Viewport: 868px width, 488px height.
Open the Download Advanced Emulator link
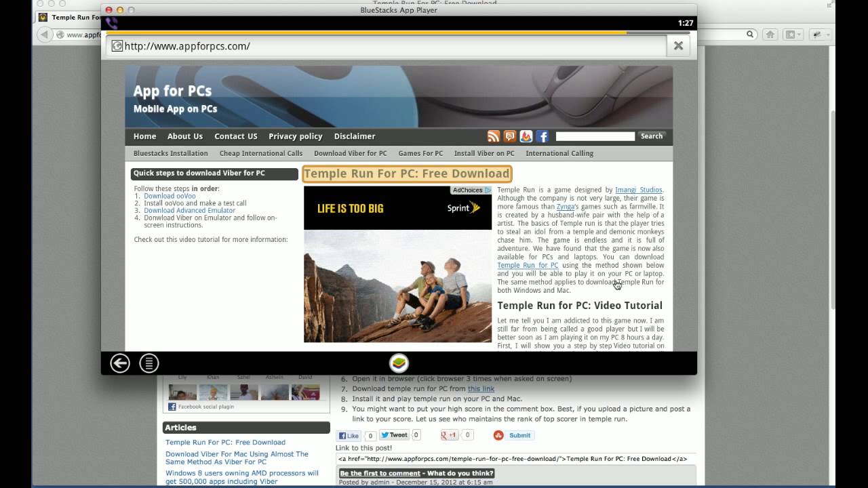[x=189, y=210]
